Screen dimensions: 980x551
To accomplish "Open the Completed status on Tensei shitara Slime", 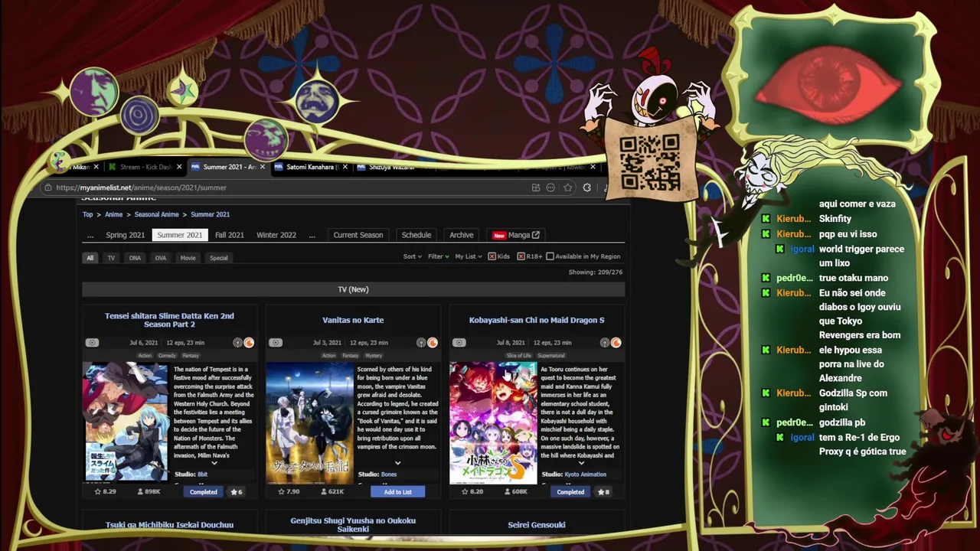I will pos(203,492).
